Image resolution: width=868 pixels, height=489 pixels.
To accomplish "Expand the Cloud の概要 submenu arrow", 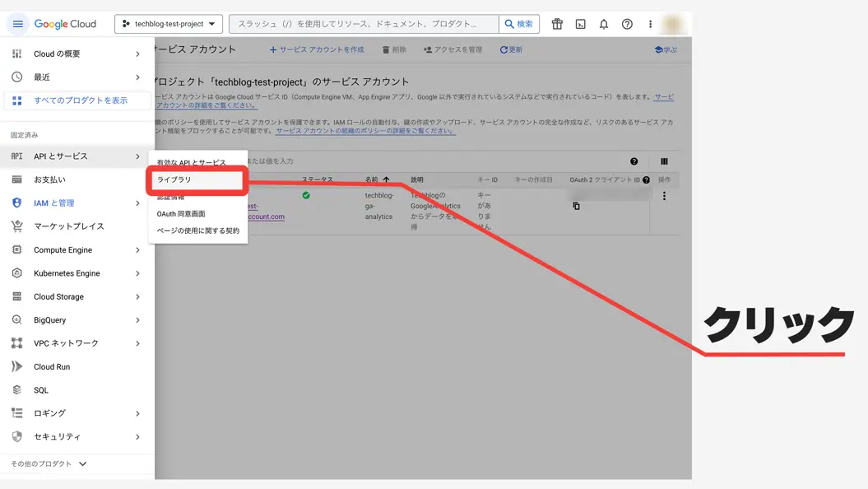I will 137,54.
